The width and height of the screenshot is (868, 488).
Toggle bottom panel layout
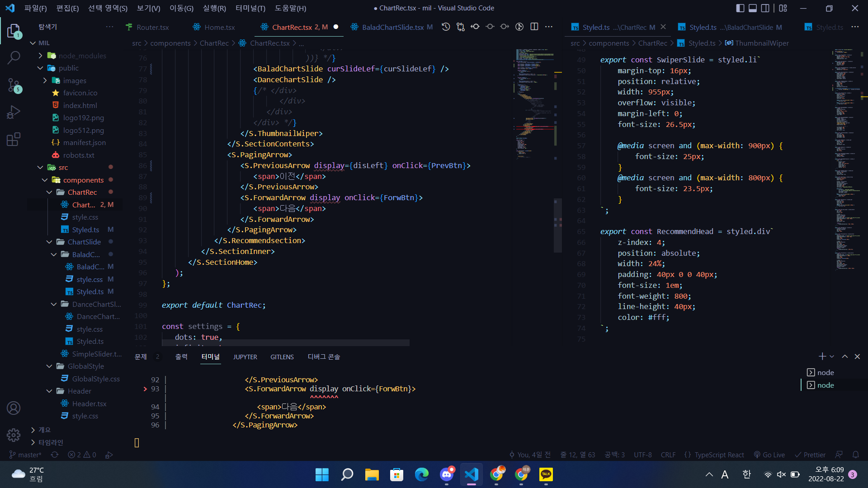[x=753, y=8]
